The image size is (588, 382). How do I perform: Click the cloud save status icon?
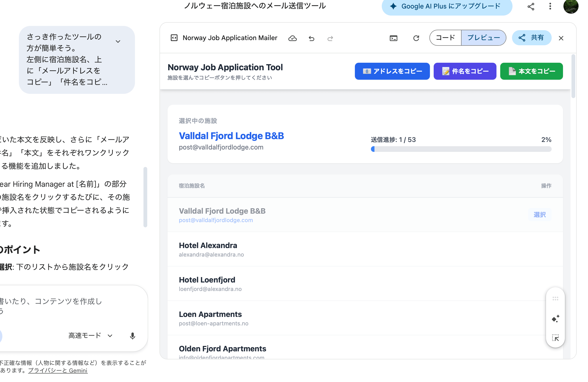(293, 38)
